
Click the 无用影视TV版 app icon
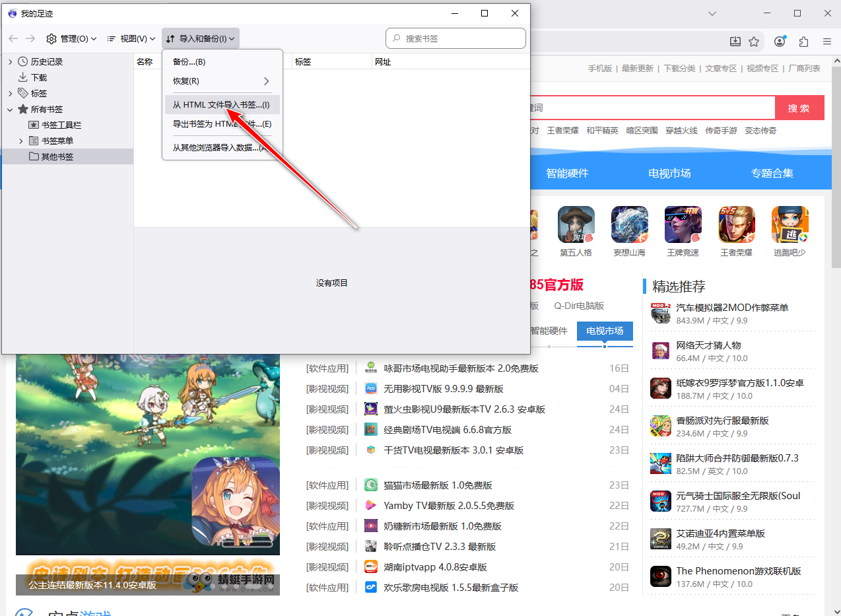(371, 389)
